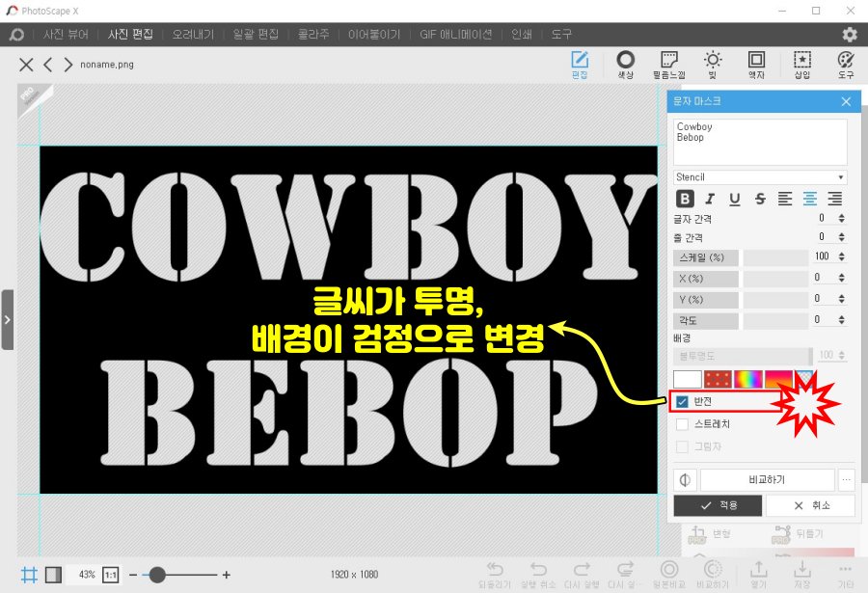This screenshot has width=868, height=593.
Task: Open the 액자 (Frame) tool icon
Action: (756, 65)
